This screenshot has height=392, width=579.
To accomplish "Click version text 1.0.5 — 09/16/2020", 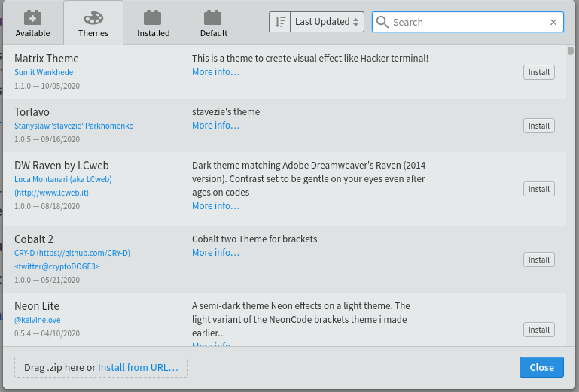I will tap(47, 139).
